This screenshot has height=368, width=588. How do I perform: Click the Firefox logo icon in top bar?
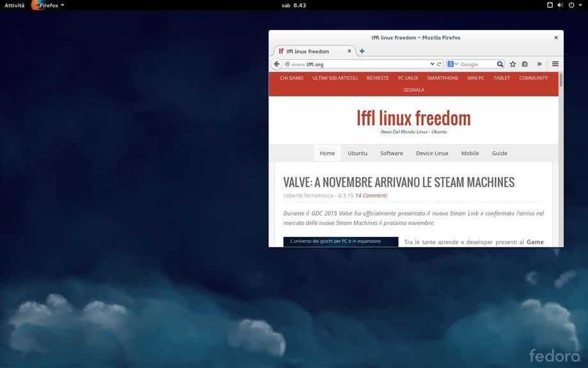(x=36, y=5)
